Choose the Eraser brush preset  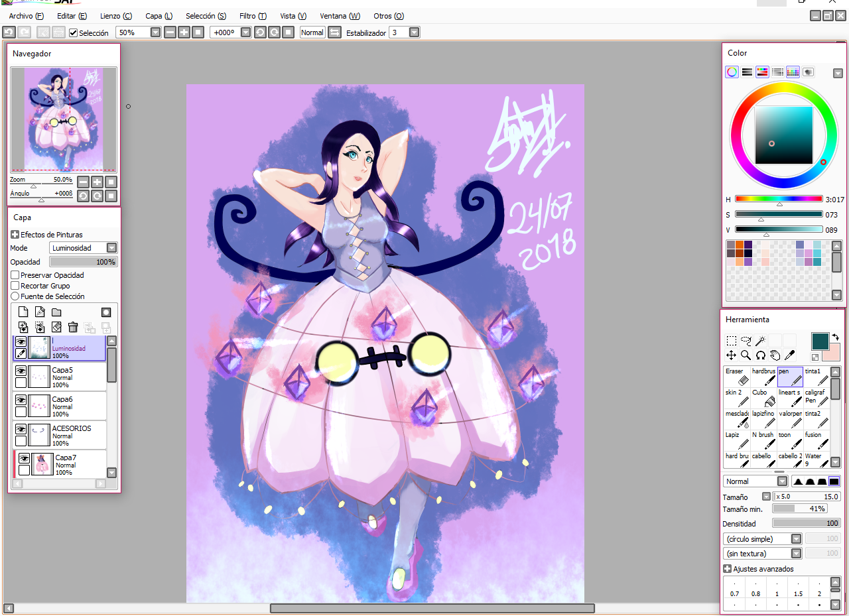[736, 377]
